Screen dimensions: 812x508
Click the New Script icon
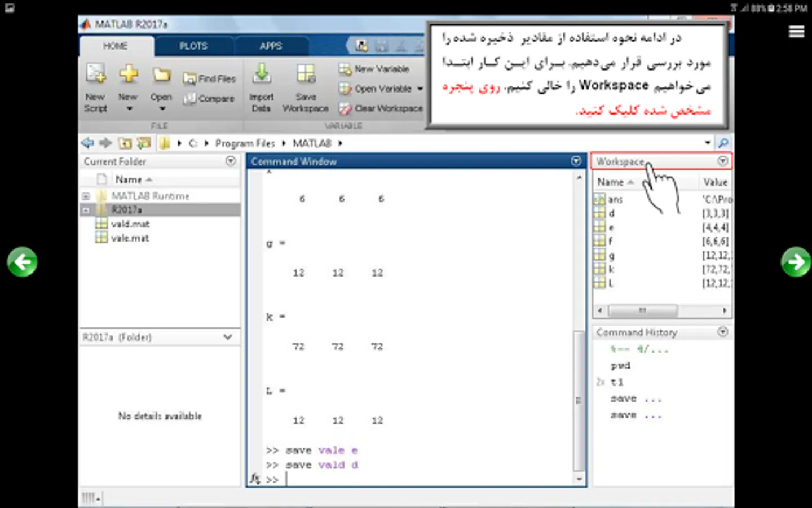95,74
